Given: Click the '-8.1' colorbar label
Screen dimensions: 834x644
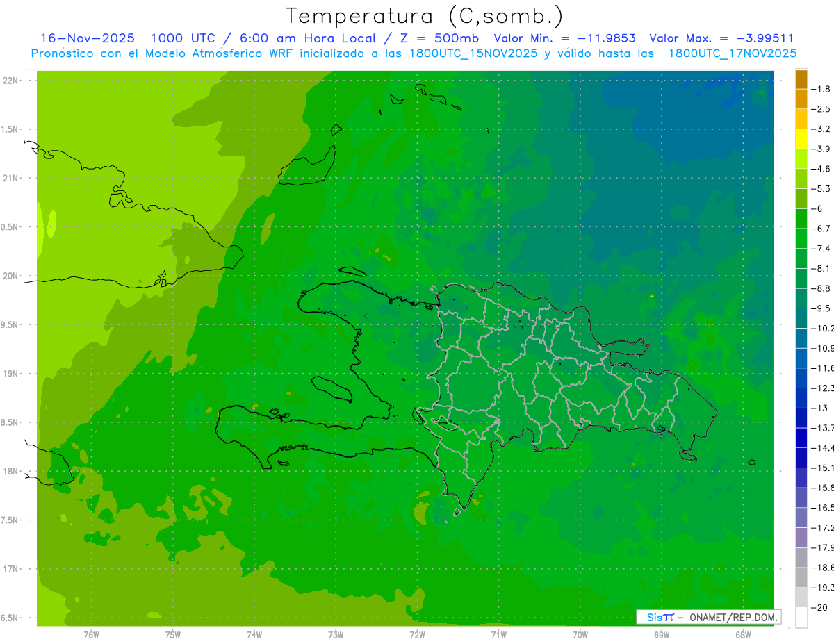Looking at the screenshot, I should 822,268.
